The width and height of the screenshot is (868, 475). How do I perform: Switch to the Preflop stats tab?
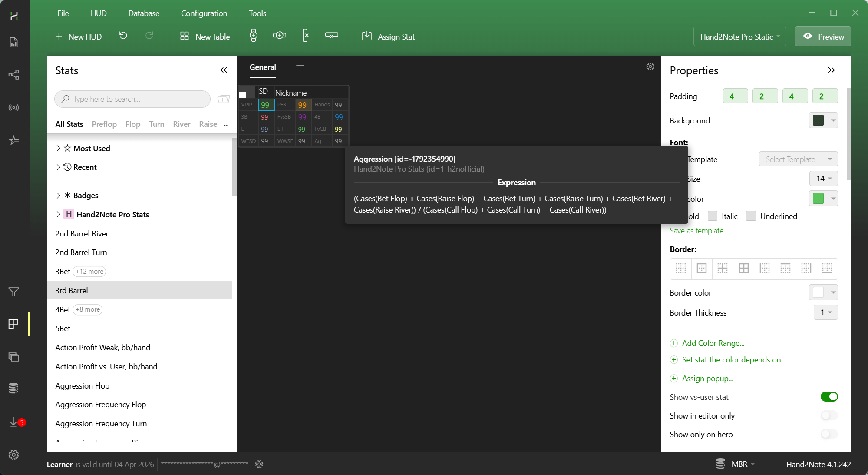coord(104,124)
